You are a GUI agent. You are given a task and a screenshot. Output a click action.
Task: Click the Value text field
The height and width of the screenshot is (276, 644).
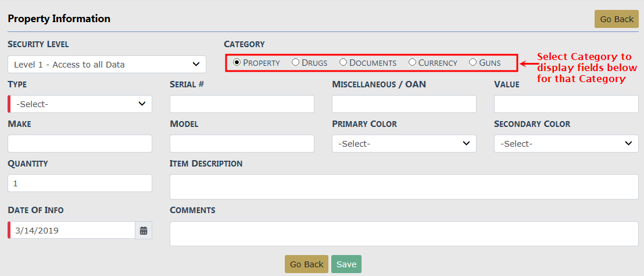566,104
